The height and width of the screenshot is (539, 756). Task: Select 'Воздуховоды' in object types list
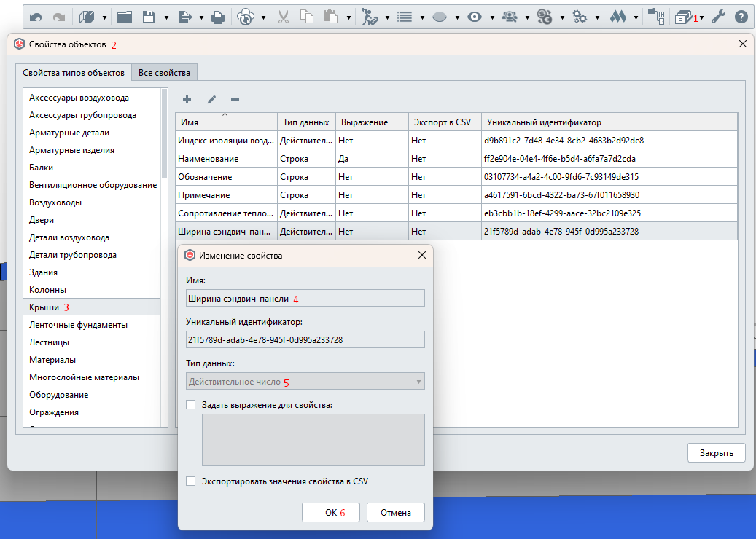[x=92, y=202]
